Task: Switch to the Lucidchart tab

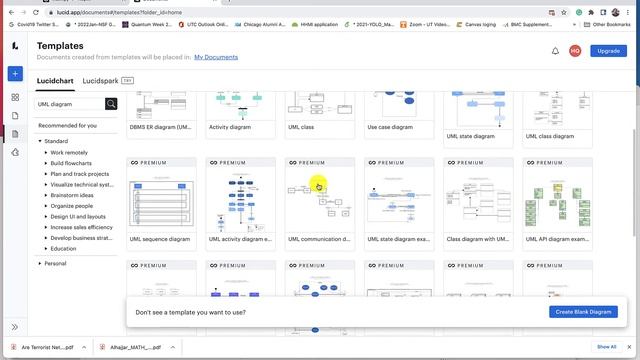Action: pyautogui.click(x=55, y=81)
